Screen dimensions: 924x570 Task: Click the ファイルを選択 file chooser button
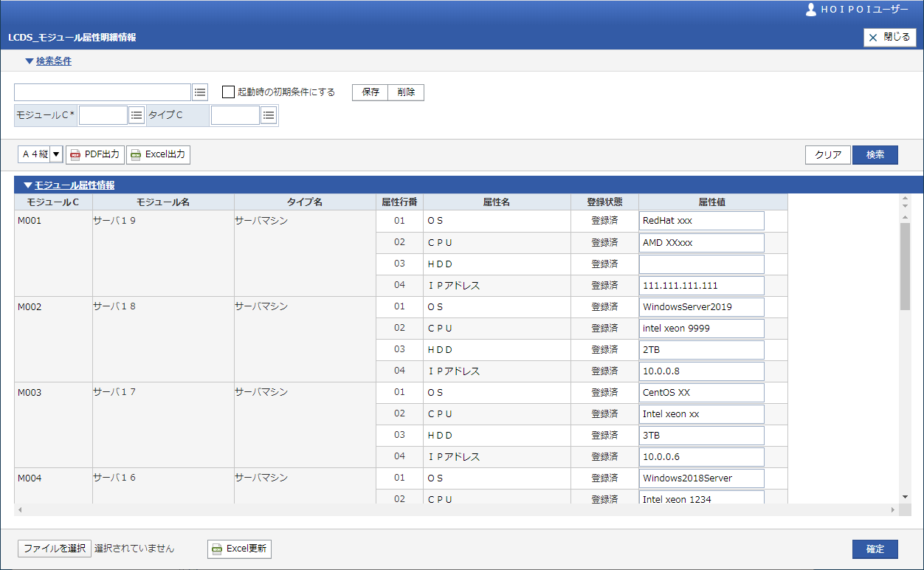55,549
